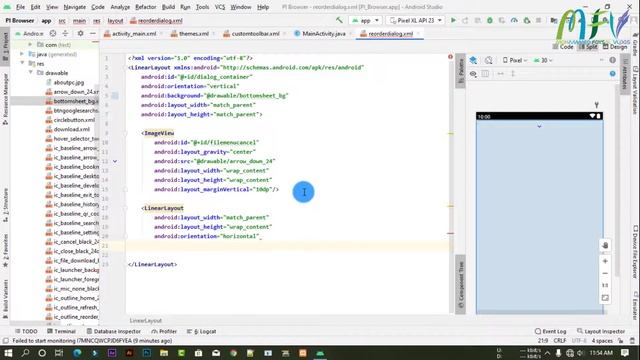The height and width of the screenshot is (360, 640).
Task: Open the VCS menu
Action: [x=220, y=7]
